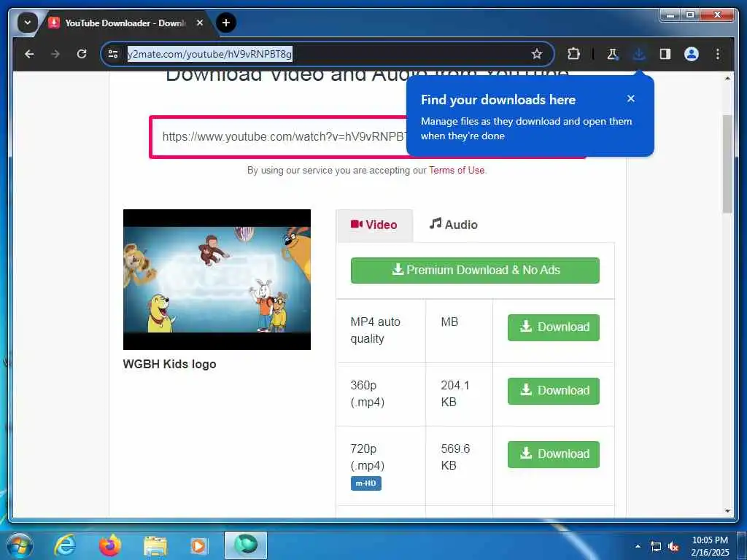Reload the y2mate page
This screenshot has width=747, height=560.
click(x=82, y=54)
